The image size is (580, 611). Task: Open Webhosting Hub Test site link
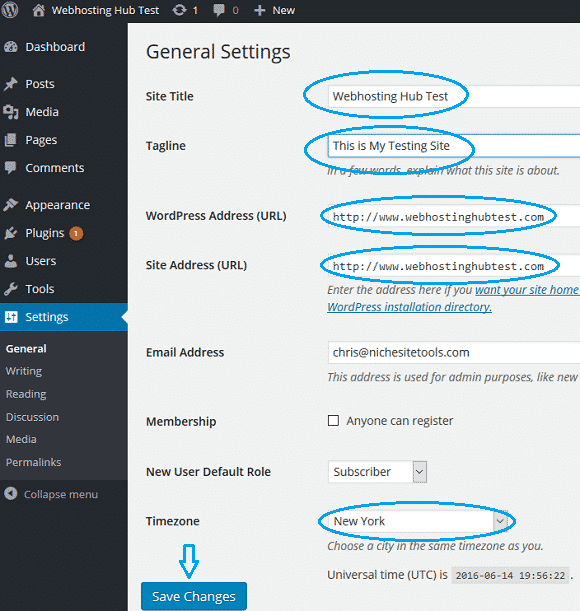click(x=105, y=10)
